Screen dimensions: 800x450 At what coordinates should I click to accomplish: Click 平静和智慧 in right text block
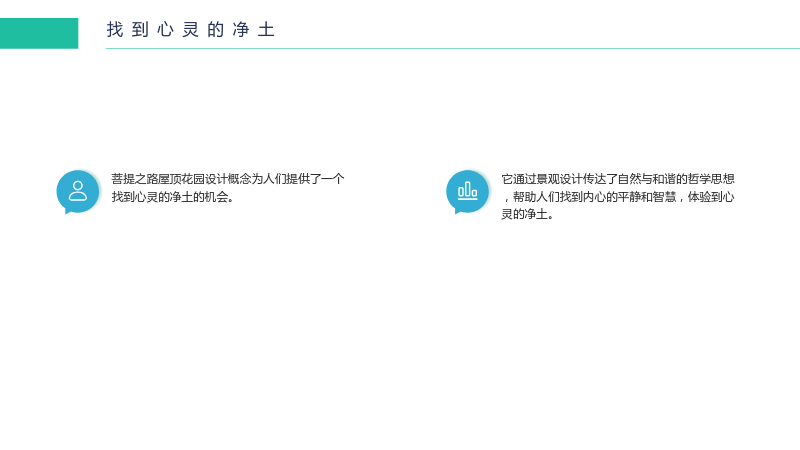[x=646, y=197]
